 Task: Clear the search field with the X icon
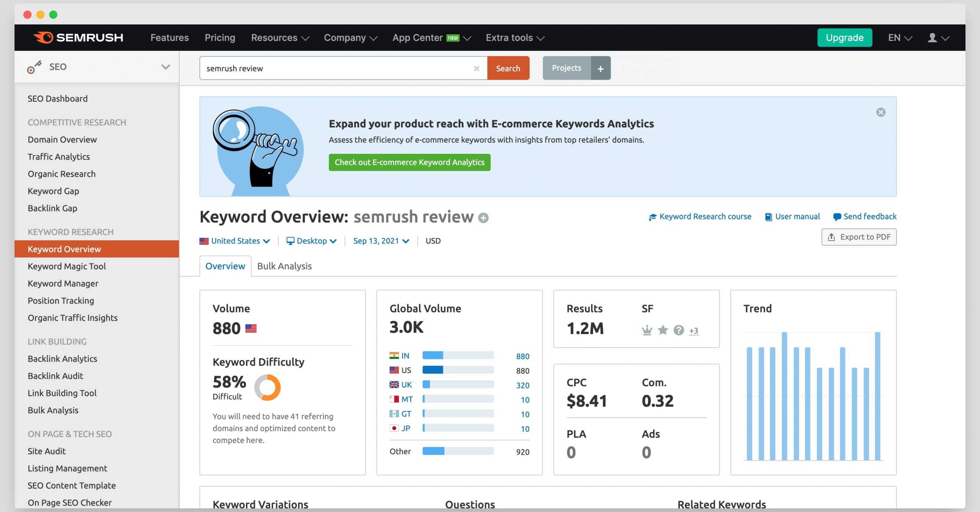pyautogui.click(x=477, y=68)
